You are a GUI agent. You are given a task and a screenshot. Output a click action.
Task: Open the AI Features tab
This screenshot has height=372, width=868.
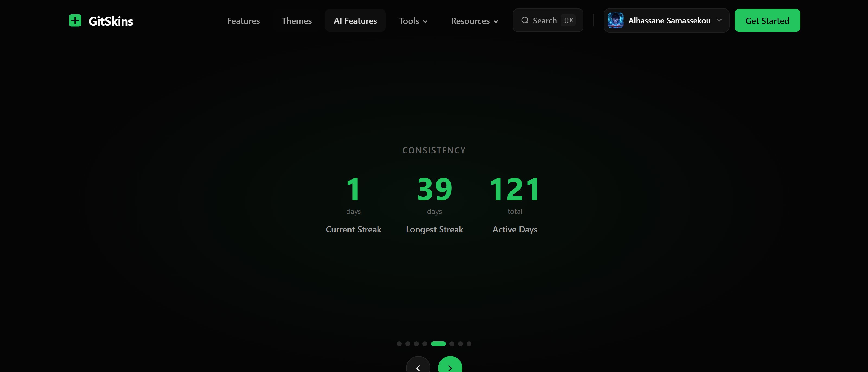[355, 21]
